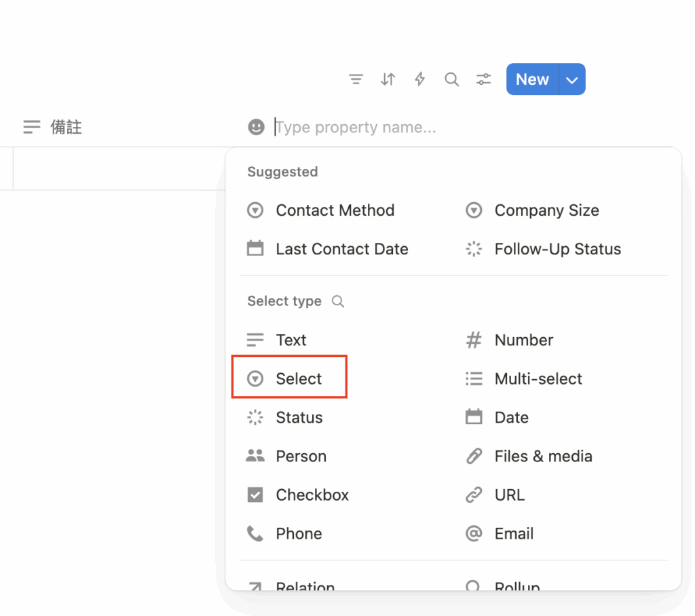Add the suggested Contact Method property
The image size is (695, 616).
coord(320,210)
